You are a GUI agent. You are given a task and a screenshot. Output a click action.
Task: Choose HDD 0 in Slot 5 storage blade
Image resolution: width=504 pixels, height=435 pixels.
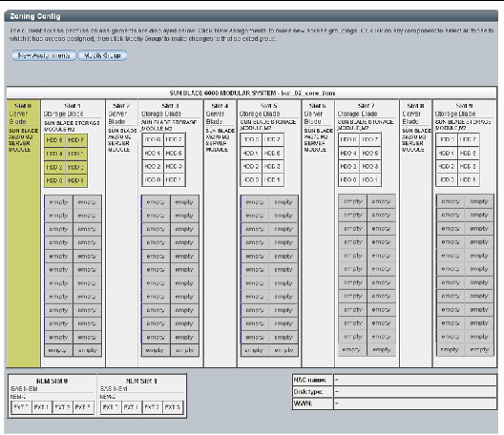tap(251, 179)
